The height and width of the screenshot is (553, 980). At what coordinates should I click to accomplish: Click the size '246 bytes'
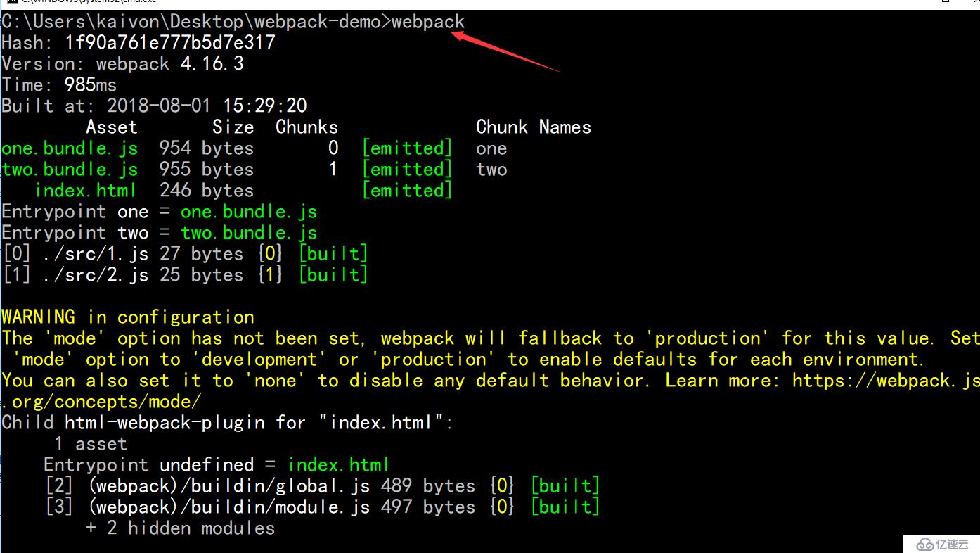point(207,191)
